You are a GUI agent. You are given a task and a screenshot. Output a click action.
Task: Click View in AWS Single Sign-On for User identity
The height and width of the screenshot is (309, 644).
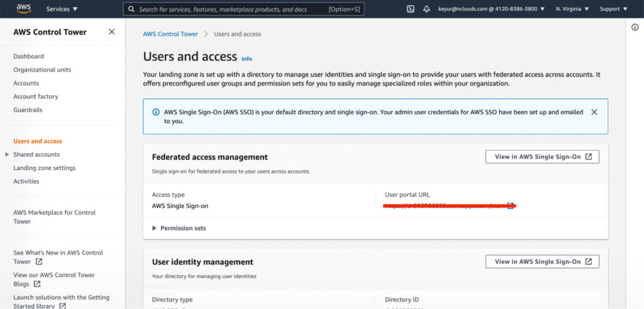tap(542, 261)
